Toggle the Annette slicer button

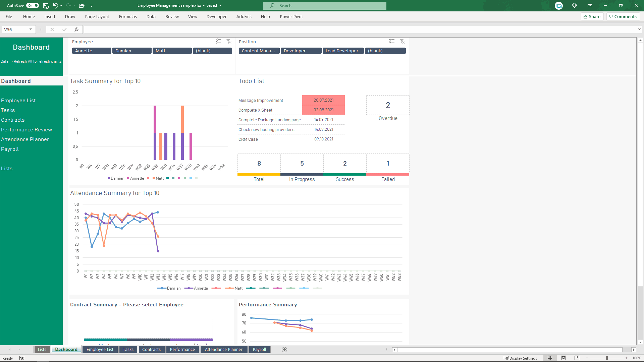pos(92,51)
